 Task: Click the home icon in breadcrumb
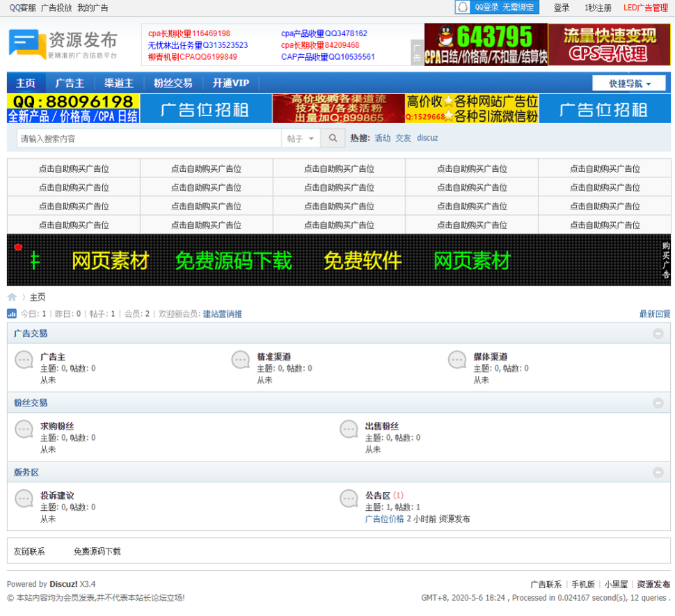tap(12, 297)
